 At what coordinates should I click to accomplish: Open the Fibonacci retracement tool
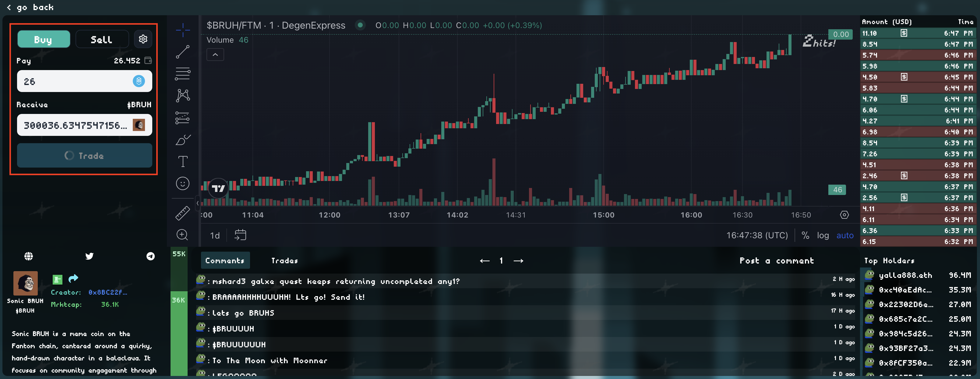183,73
